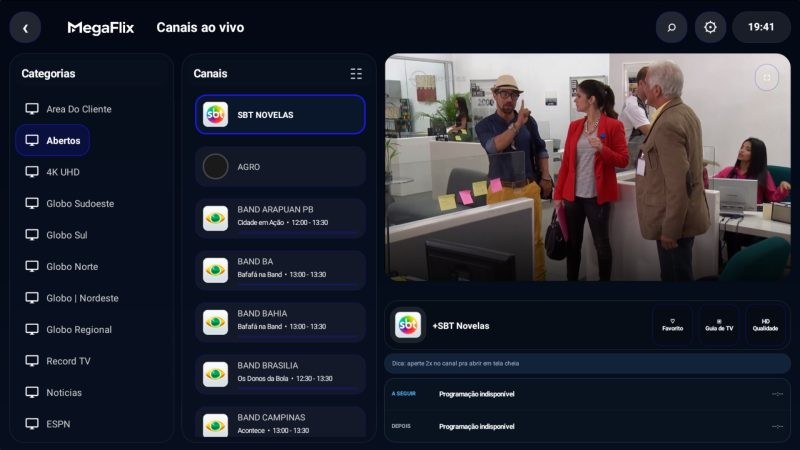Click the live video preview
This screenshot has height=450, width=800.
click(588, 167)
